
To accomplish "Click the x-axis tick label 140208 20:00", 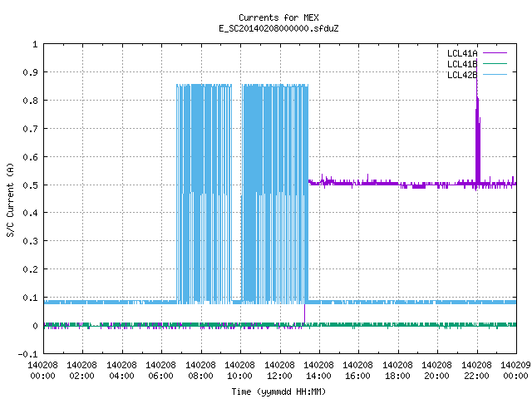I will [x=436, y=371].
